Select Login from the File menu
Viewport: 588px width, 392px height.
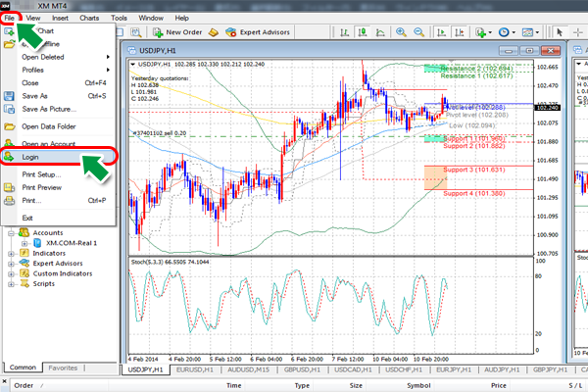tap(58, 157)
